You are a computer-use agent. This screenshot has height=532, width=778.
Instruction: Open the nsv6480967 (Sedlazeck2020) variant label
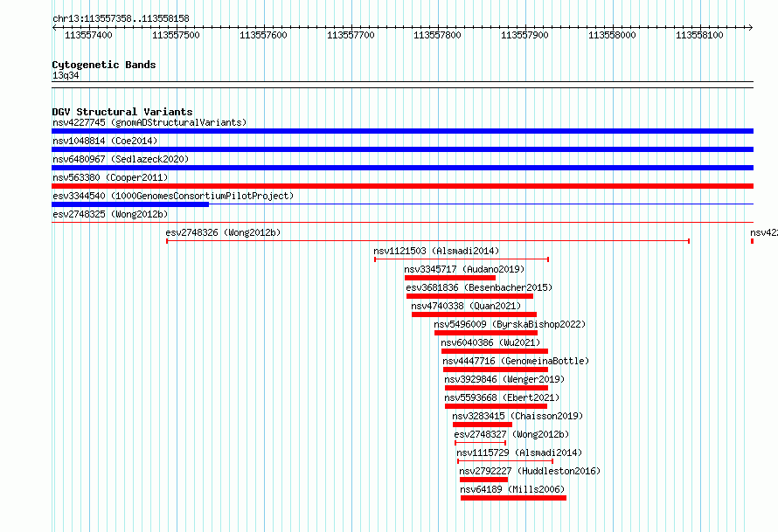[x=121, y=159]
